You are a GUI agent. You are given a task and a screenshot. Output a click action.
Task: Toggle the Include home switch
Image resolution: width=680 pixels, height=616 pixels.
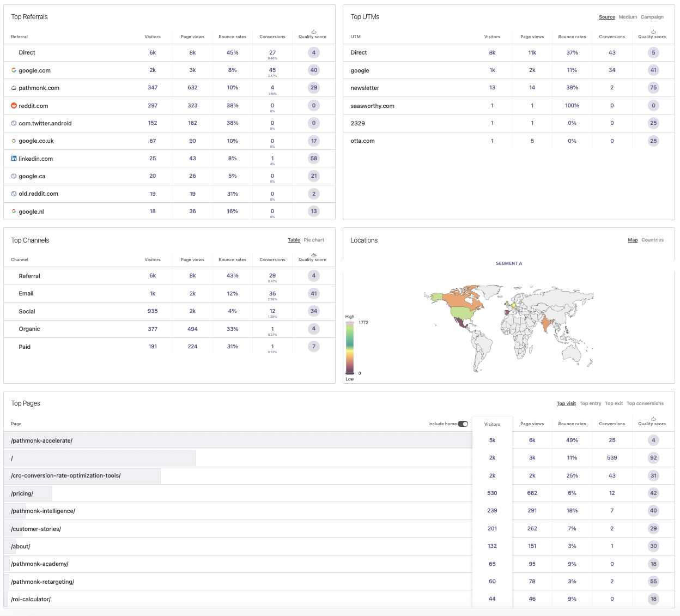463,424
